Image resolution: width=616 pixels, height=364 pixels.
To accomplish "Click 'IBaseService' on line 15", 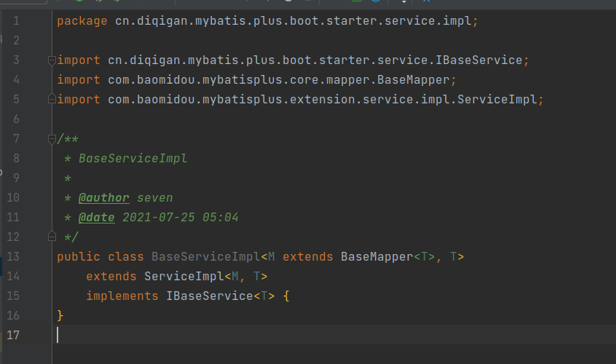I will click(210, 296).
